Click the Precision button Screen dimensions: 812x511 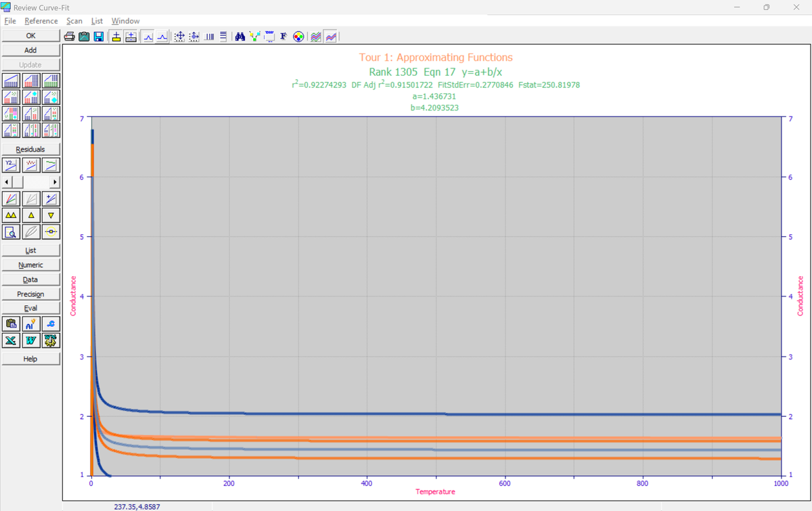point(30,294)
